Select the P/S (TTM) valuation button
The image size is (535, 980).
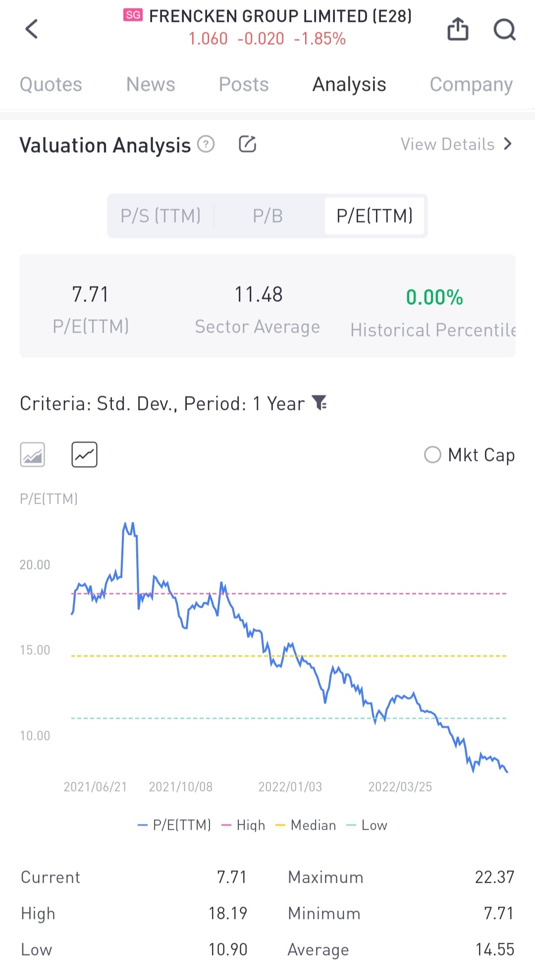(x=160, y=216)
